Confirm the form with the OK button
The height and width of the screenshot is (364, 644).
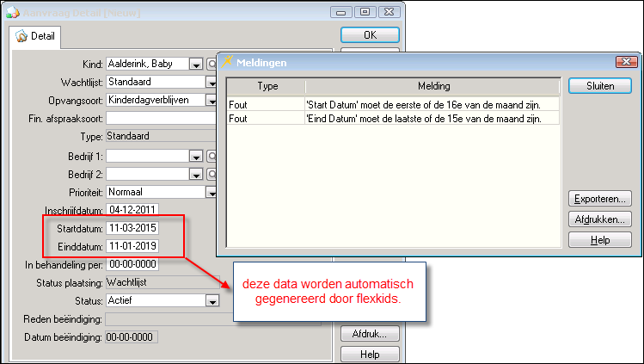370,35
